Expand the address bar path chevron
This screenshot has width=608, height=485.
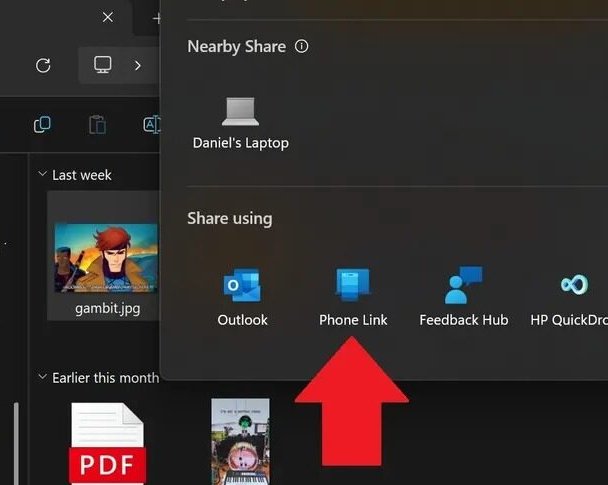coord(138,66)
